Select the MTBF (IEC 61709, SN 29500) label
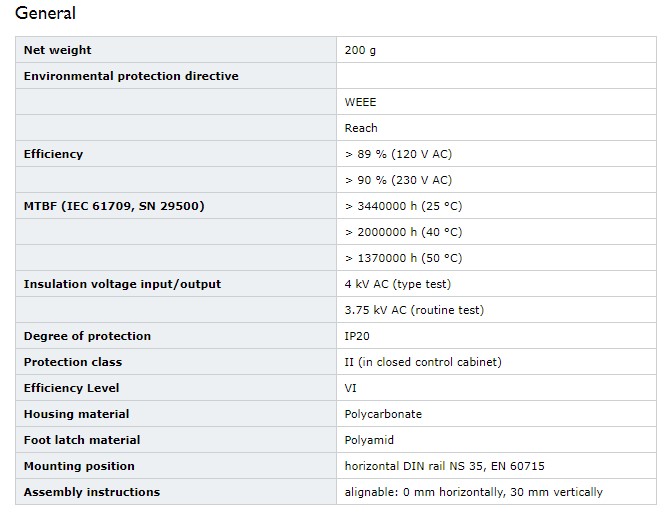The image size is (671, 521). click(x=114, y=206)
